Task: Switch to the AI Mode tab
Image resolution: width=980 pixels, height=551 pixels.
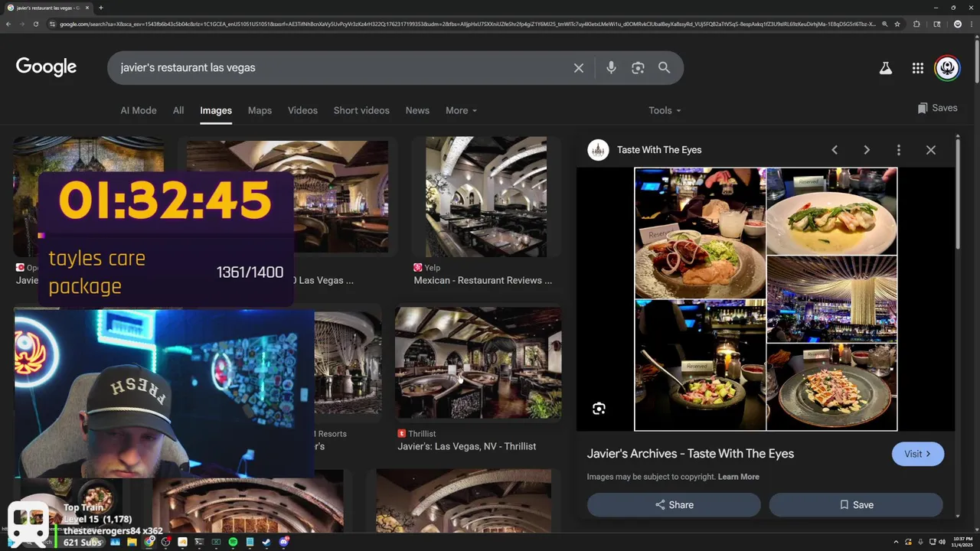Action: [139, 110]
